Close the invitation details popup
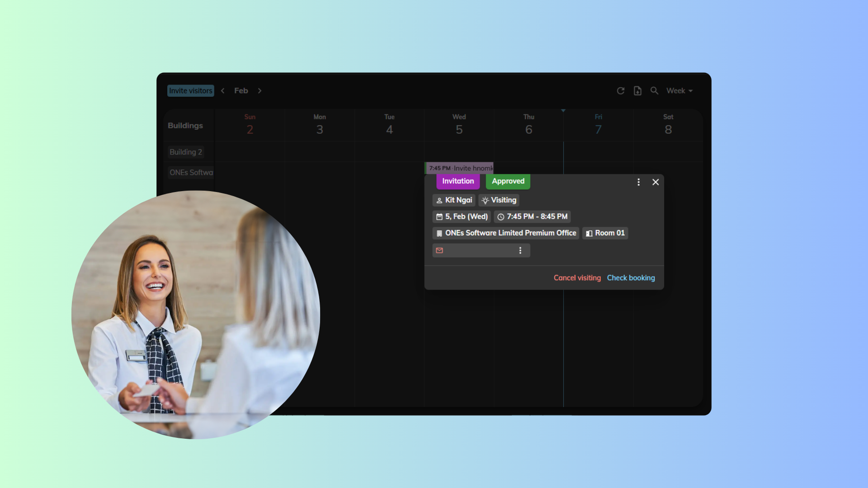The height and width of the screenshot is (488, 868). (656, 182)
